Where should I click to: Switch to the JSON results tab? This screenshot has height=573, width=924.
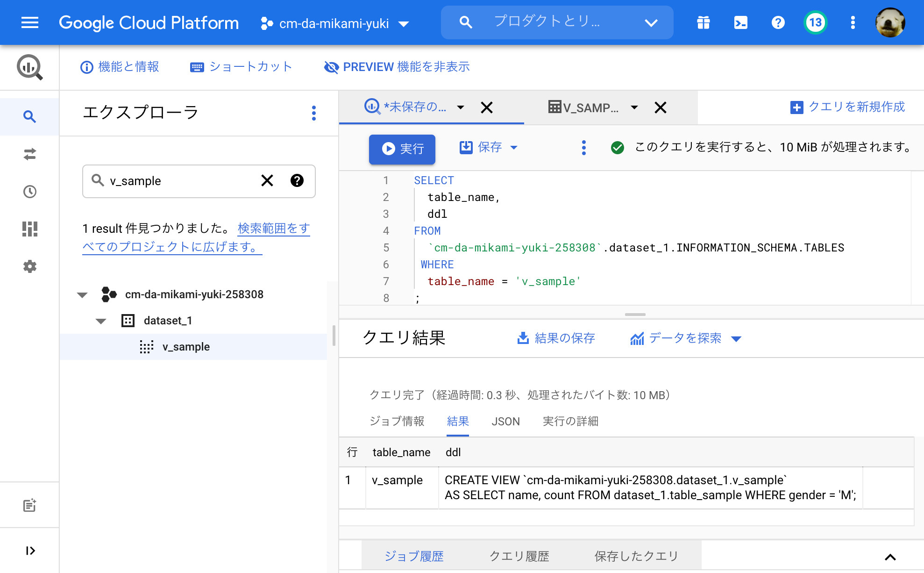click(x=506, y=422)
